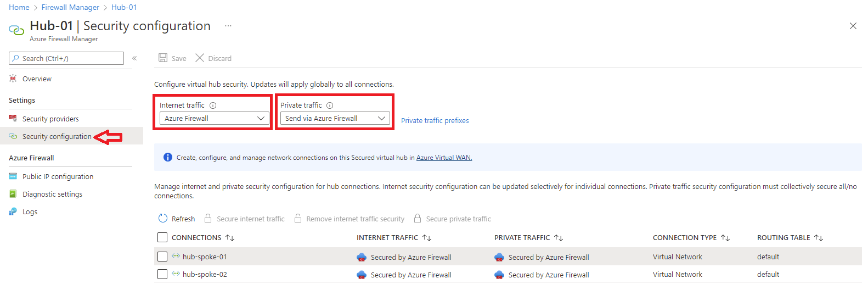Open the ellipsis more options menu
This screenshot has width=868, height=295.
[228, 26]
